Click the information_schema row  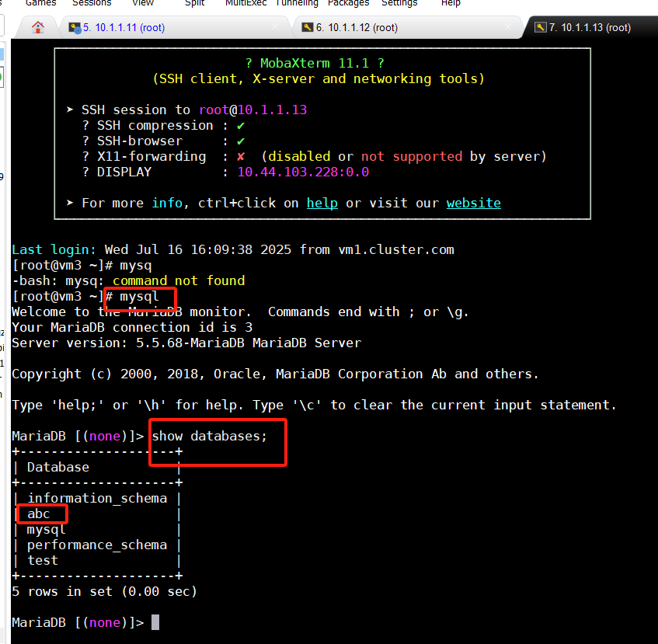point(97,499)
